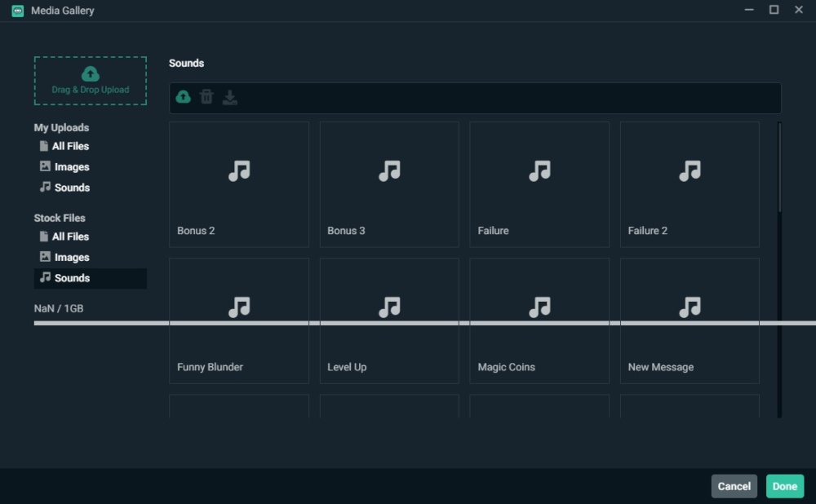This screenshot has height=504, width=816.
Task: Select the Magic Coins sound tile
Action: pyautogui.click(x=539, y=321)
